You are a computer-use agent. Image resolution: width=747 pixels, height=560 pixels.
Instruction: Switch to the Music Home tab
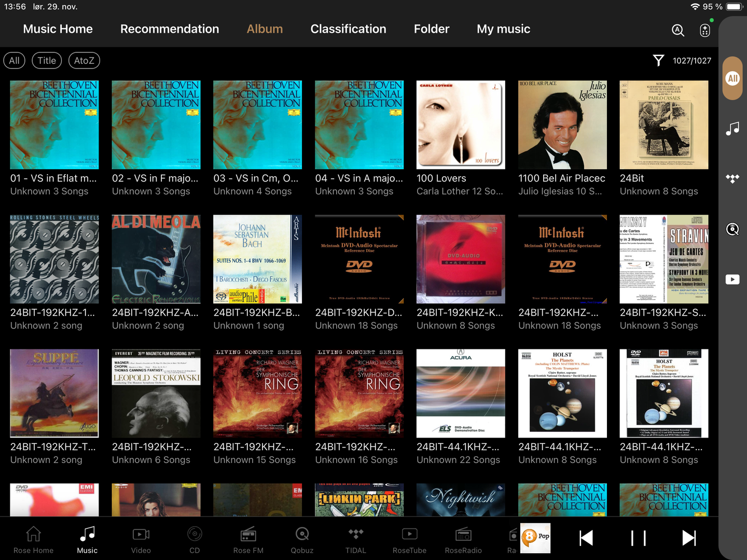pos(58,29)
